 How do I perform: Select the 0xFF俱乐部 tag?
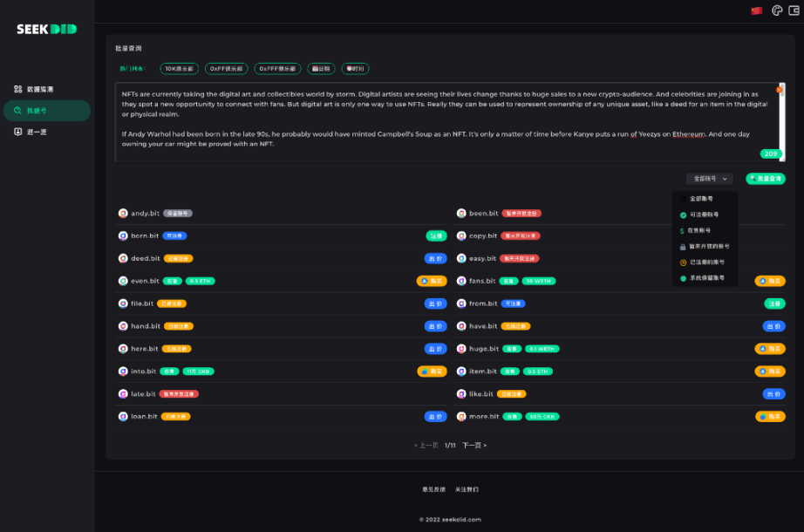pyautogui.click(x=228, y=68)
